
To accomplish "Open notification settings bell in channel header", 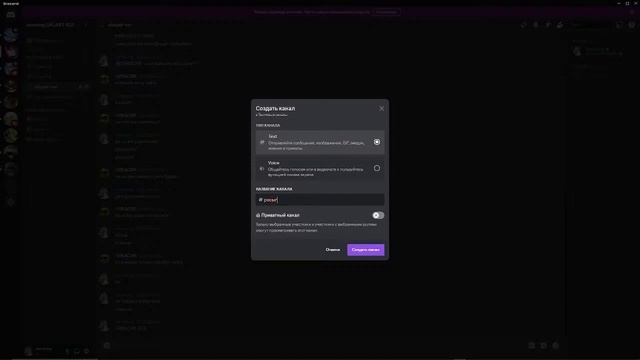I will click(x=536, y=25).
